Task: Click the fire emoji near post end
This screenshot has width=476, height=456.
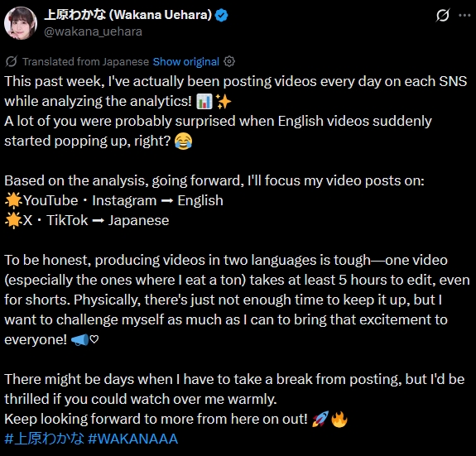Action: click(339, 420)
